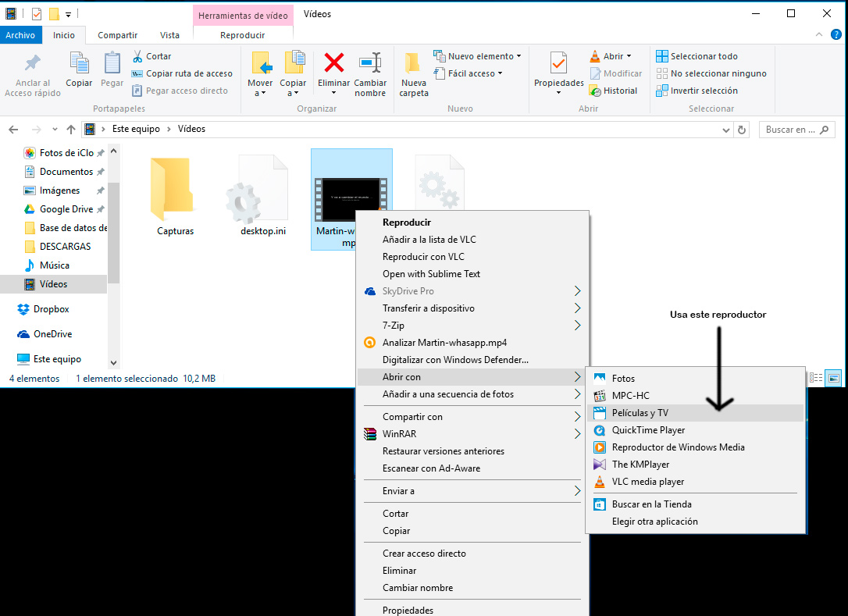Viewport: 848px width, 616px height.
Task: Switch to large icons view toggle
Action: point(834,378)
